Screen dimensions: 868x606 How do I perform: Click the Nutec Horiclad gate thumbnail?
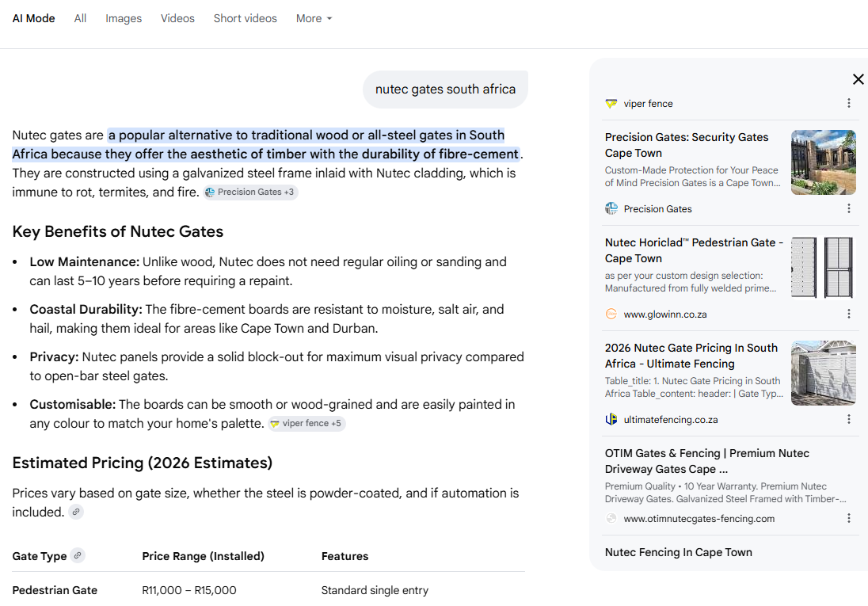(x=823, y=268)
